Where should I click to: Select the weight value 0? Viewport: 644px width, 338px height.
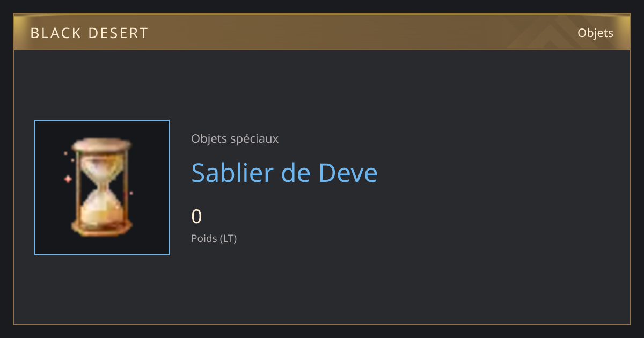point(196,217)
